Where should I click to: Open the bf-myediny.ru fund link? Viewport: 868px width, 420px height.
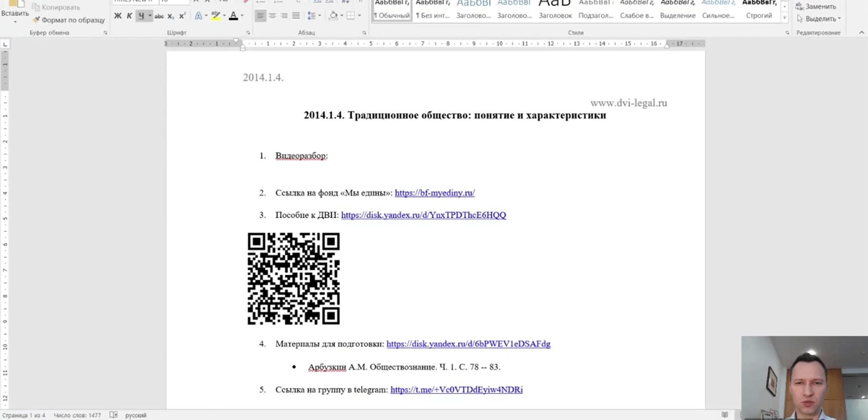coord(435,193)
